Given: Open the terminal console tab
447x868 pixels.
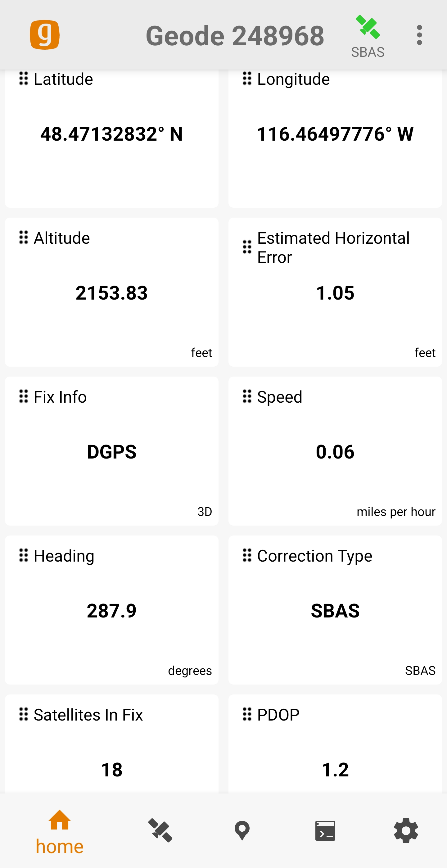Looking at the screenshot, I should pos(325,830).
